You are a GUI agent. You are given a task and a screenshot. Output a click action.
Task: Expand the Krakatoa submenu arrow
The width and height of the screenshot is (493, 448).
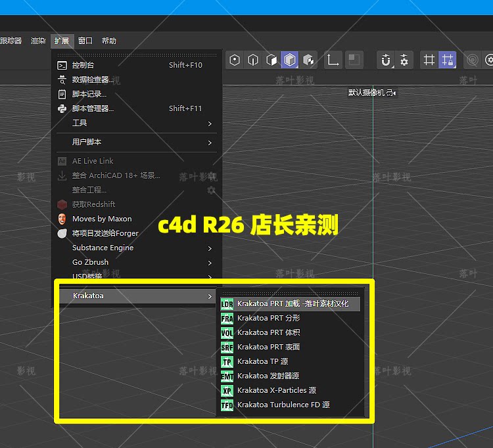[x=210, y=296]
